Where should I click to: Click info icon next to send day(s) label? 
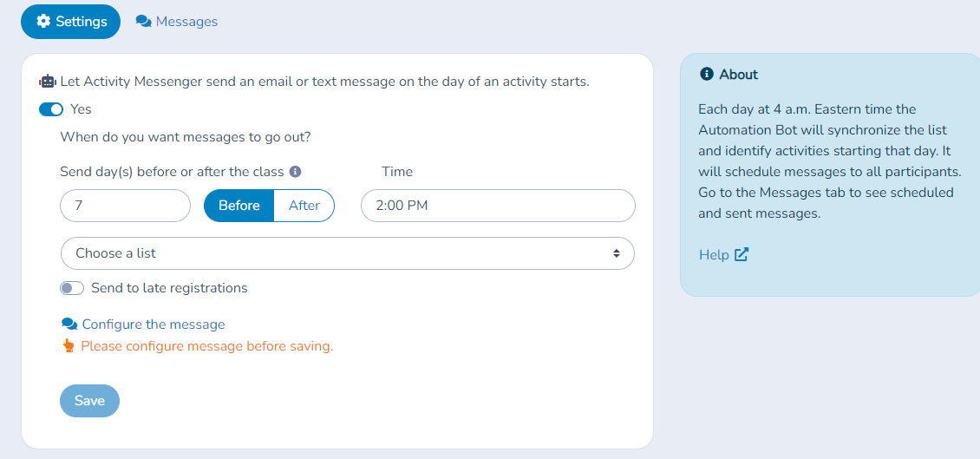tap(296, 171)
